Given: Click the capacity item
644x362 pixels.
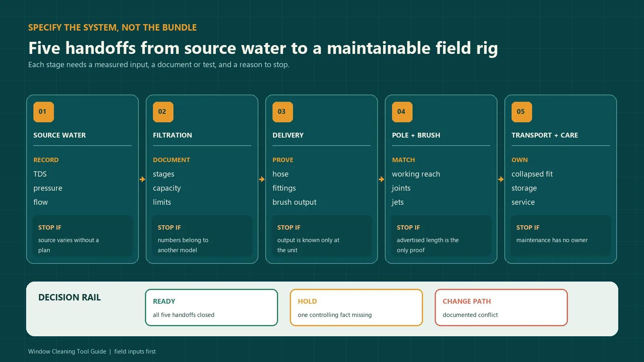Looking at the screenshot, I should pyautogui.click(x=167, y=188).
